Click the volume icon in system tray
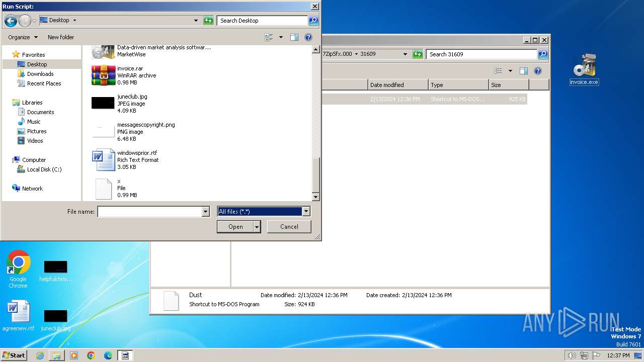 [572, 355]
